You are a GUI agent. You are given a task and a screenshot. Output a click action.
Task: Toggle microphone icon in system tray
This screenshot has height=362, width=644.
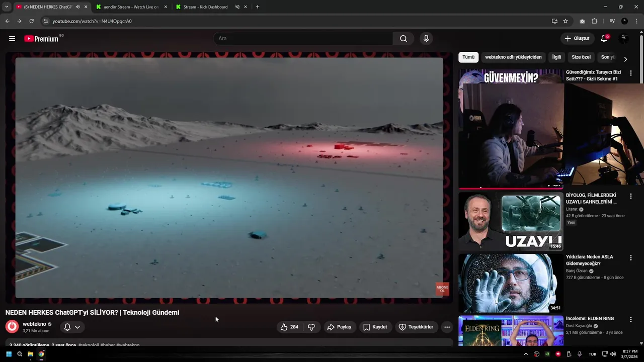(580, 354)
